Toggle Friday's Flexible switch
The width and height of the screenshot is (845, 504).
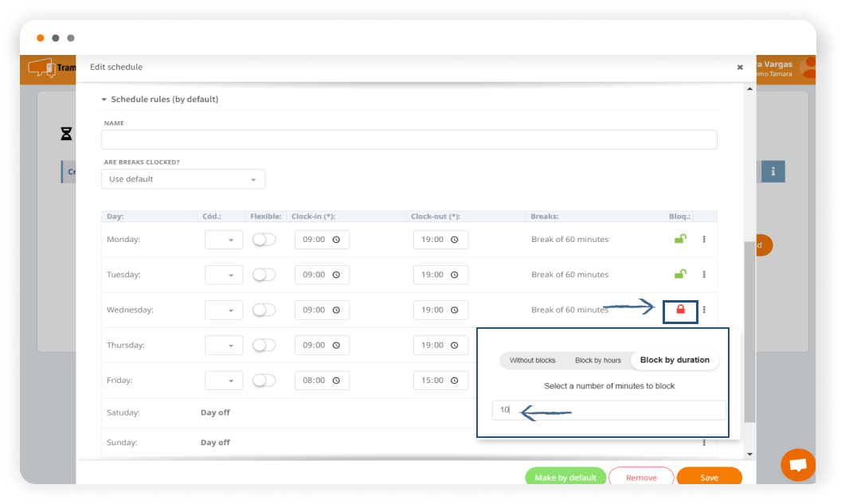[264, 381]
